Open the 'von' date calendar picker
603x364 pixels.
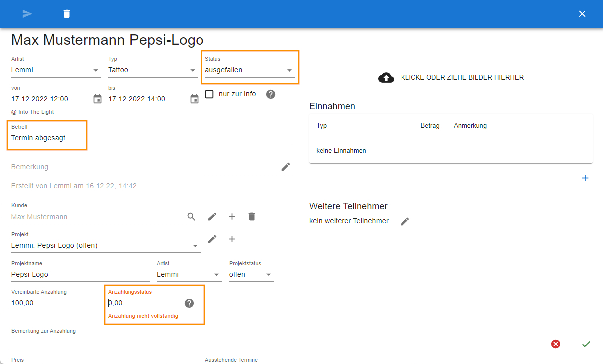click(x=98, y=99)
